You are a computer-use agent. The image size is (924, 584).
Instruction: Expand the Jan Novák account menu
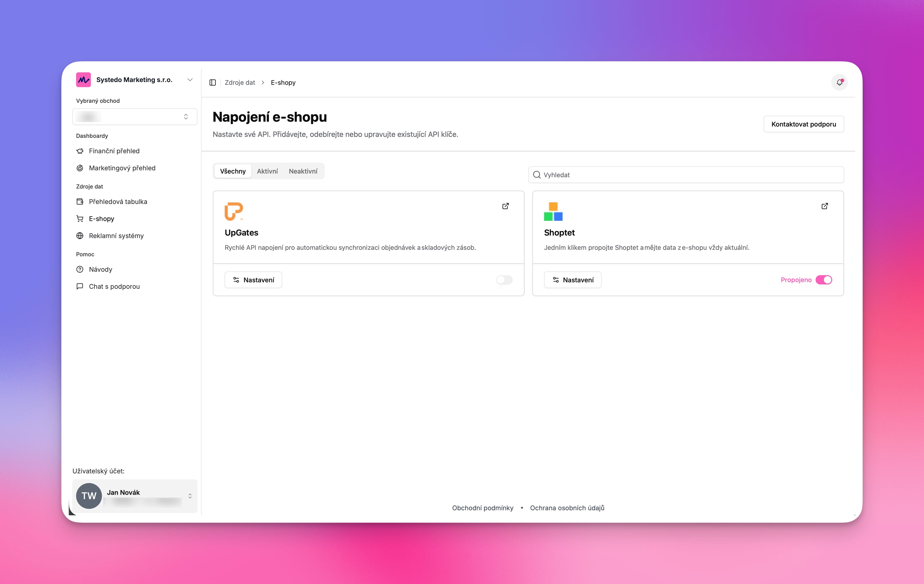[x=190, y=496]
